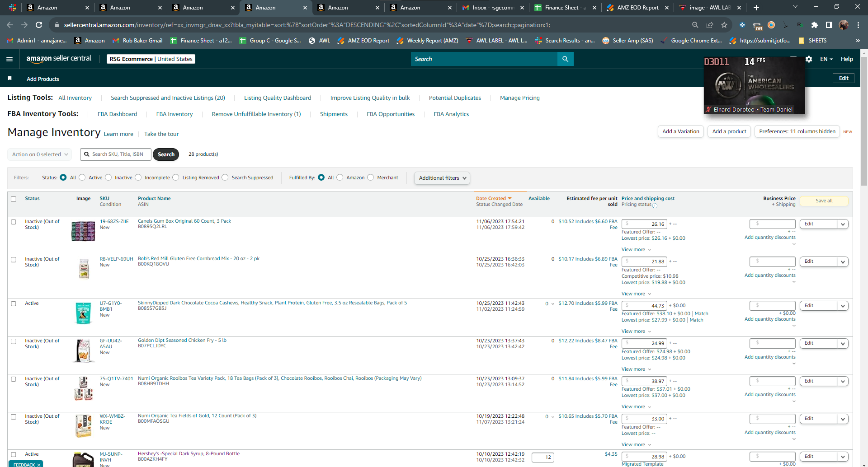Click the share icon in the address bar
The height and width of the screenshot is (467, 868).
pyautogui.click(x=710, y=25)
